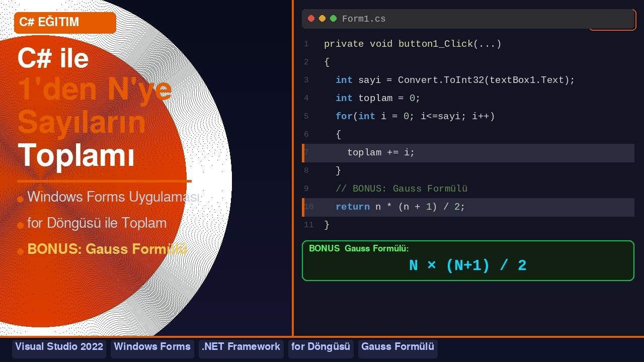Select the highlighted "toplam += i;" line
Screen dimensions: 644x362
tap(468, 152)
